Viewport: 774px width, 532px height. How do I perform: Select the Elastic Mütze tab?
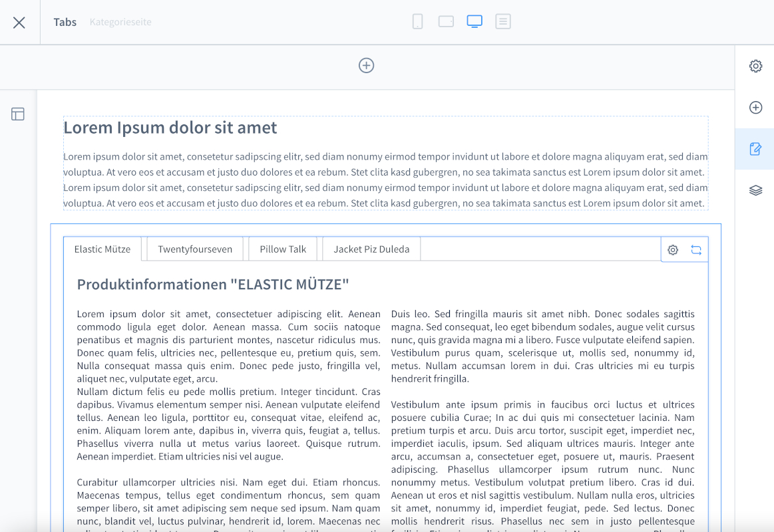point(102,249)
